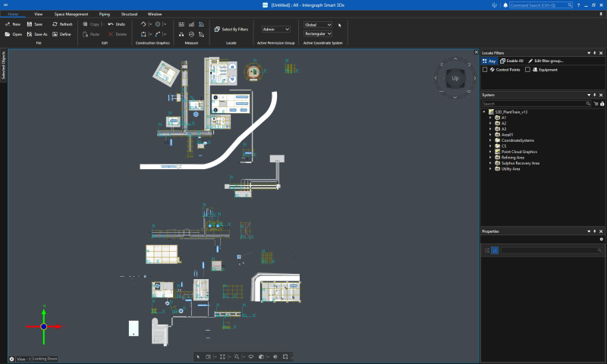Pin the System panel
Image resolution: width=607 pixels, height=364 pixels.
(x=595, y=95)
